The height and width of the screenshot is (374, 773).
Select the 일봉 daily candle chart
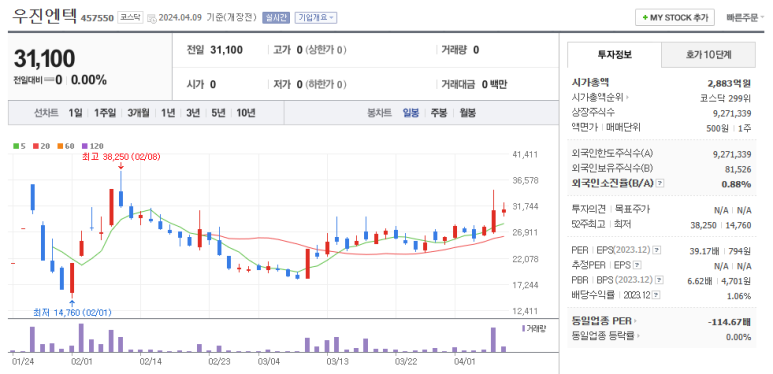[411, 113]
